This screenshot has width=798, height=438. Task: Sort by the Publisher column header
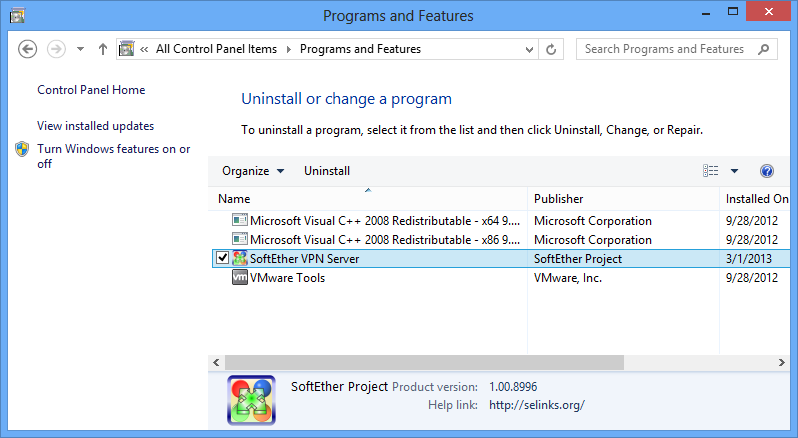pyautogui.click(x=623, y=199)
